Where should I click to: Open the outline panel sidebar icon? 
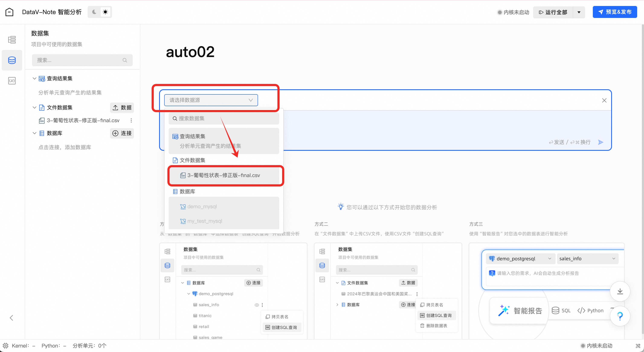pyautogui.click(x=12, y=40)
